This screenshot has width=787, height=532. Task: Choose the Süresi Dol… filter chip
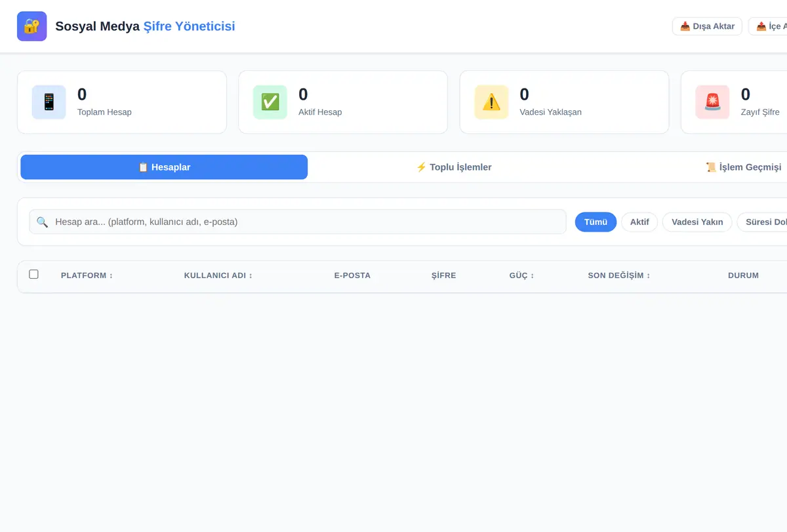click(762, 222)
